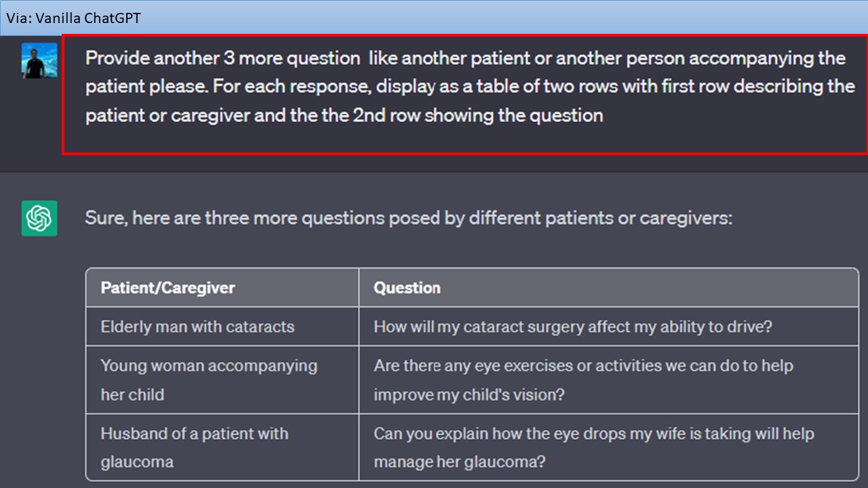Click the ChatGPT green logo icon
The width and height of the screenshot is (868, 488).
(x=39, y=218)
